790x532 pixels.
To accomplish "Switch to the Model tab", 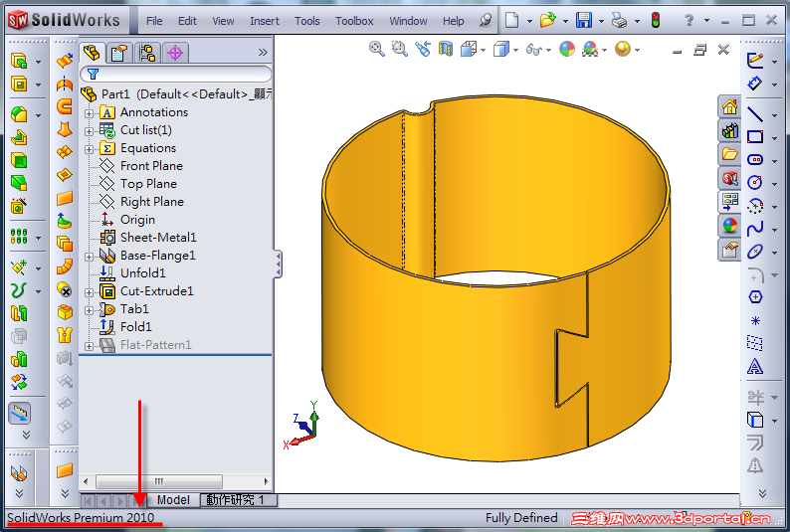I will (x=173, y=500).
